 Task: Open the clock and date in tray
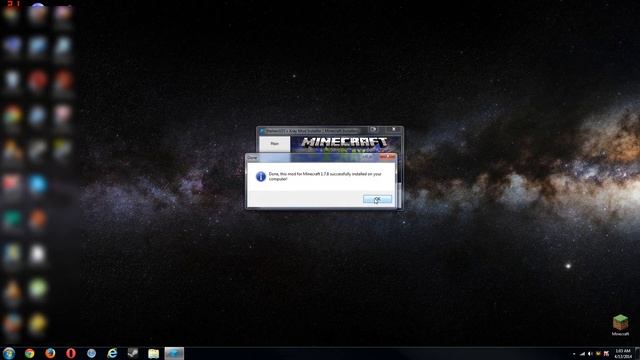[623, 353]
